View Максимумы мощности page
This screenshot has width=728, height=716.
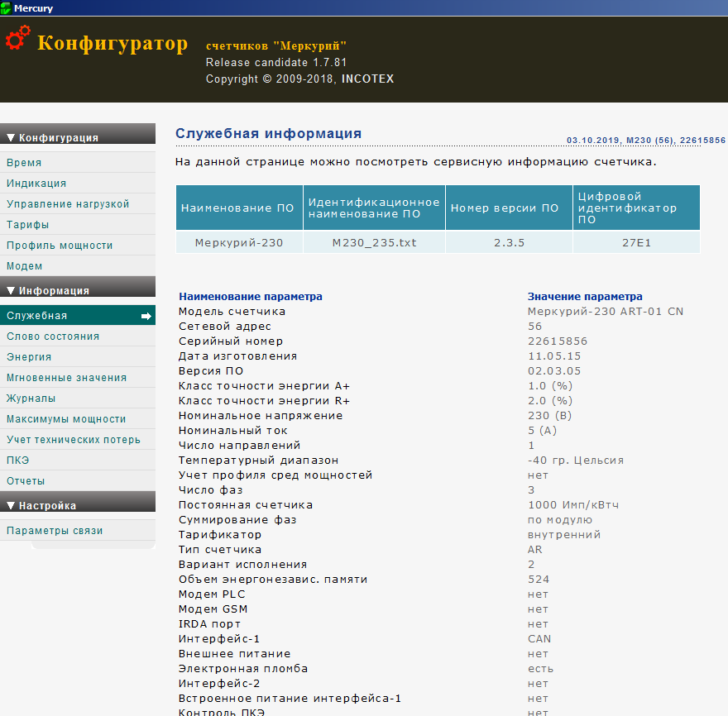78,418
